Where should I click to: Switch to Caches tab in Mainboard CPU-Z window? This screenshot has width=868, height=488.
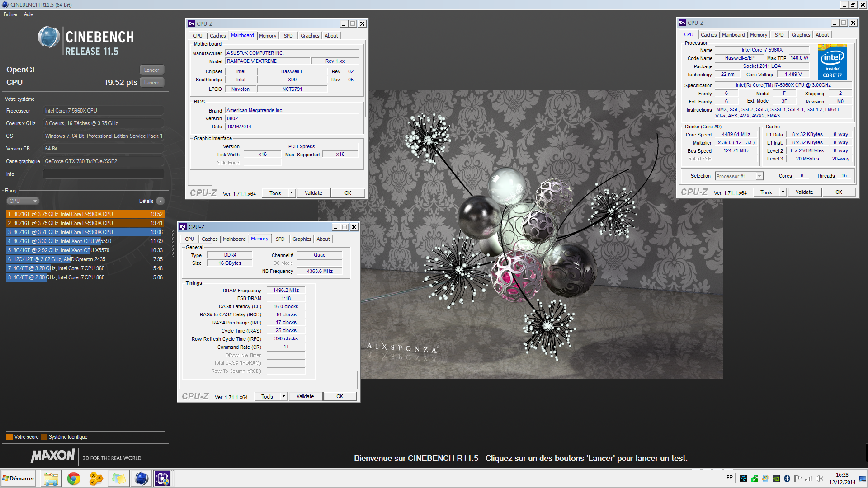point(217,36)
